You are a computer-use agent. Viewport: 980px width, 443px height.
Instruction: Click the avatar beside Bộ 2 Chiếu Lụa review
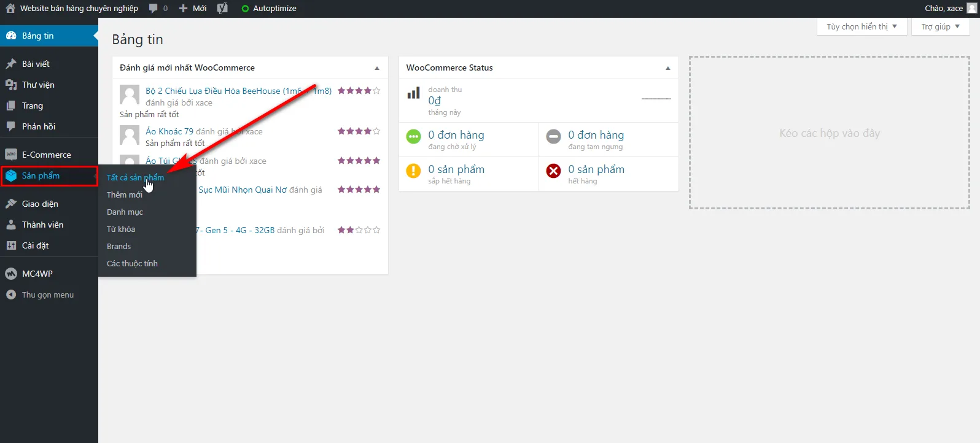click(130, 94)
